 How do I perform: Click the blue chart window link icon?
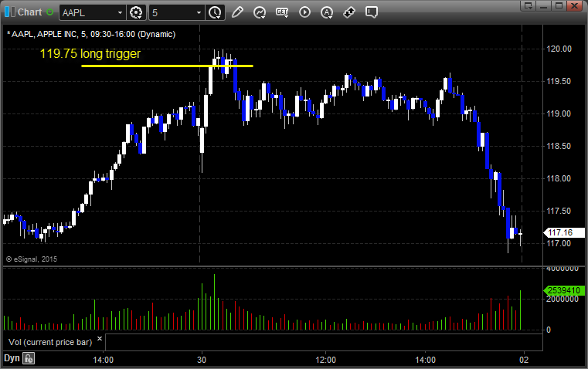[x=10, y=12]
